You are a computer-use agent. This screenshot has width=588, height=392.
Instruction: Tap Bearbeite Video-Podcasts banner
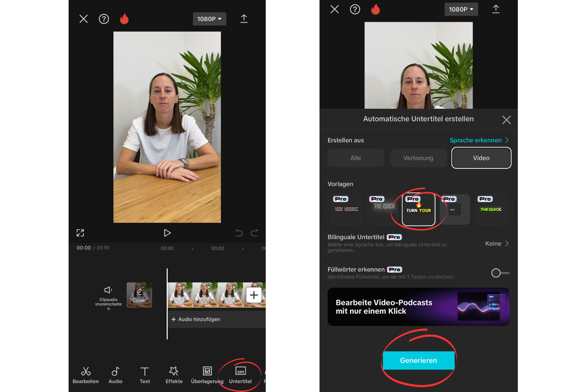(419, 307)
